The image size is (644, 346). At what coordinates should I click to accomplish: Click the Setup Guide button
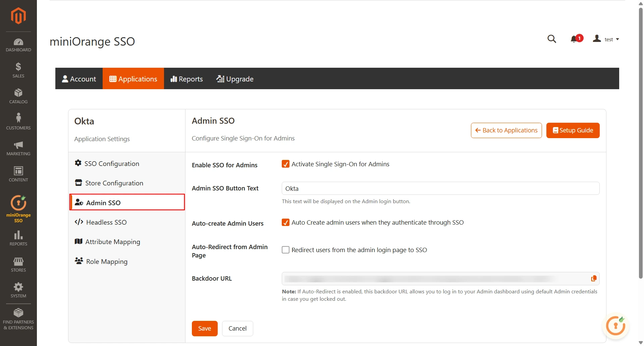pyautogui.click(x=573, y=130)
